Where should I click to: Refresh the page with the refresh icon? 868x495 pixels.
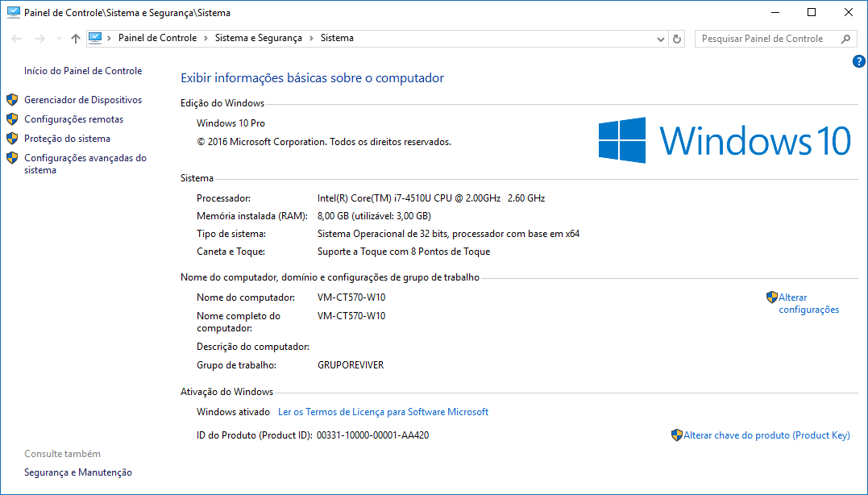coord(676,39)
